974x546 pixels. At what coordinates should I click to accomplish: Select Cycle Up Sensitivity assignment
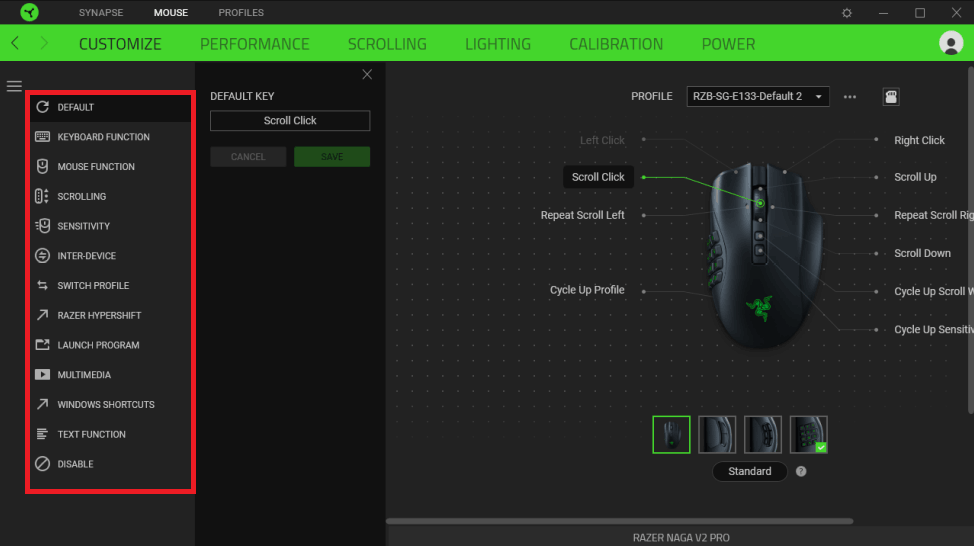934,330
